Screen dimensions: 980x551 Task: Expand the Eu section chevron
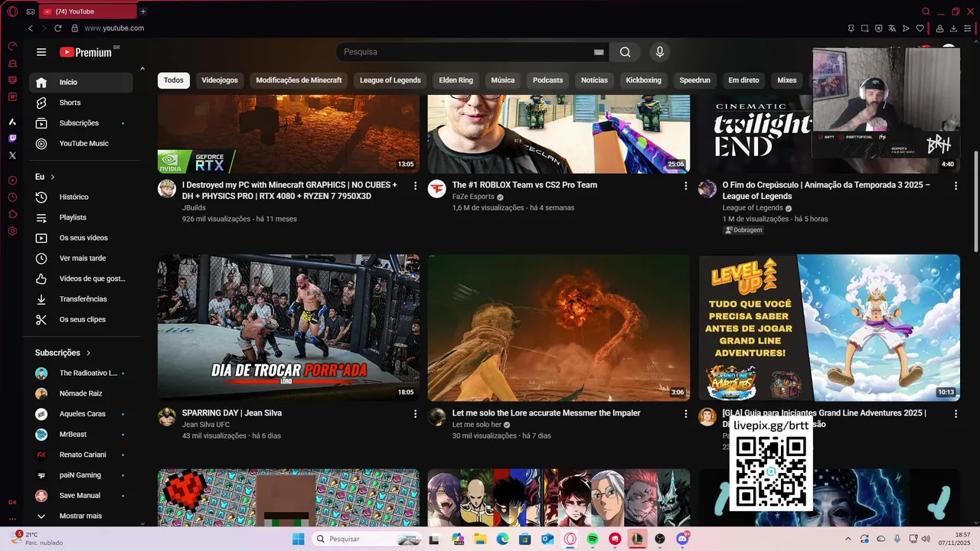[53, 177]
